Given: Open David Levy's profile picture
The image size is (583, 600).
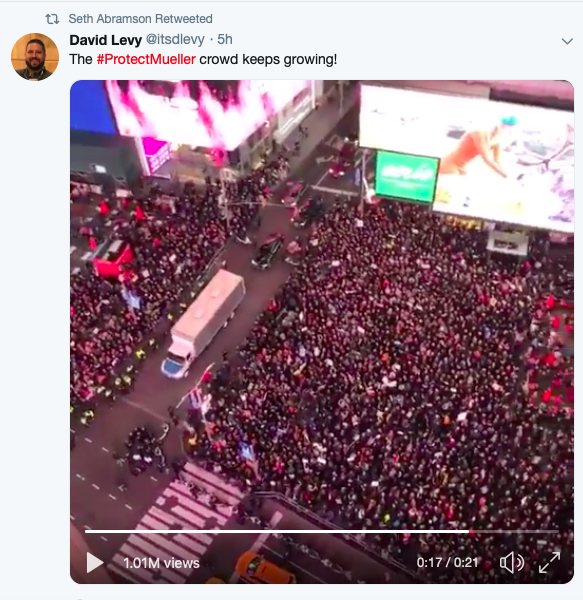Looking at the screenshot, I should point(35,57).
